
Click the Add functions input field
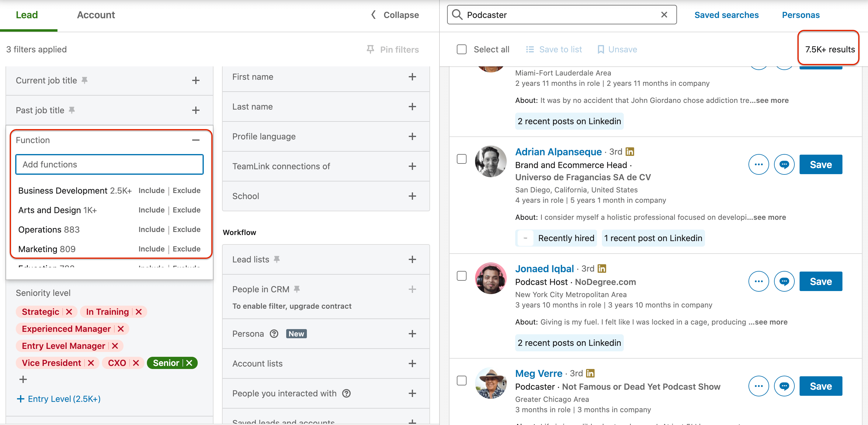pyautogui.click(x=109, y=165)
